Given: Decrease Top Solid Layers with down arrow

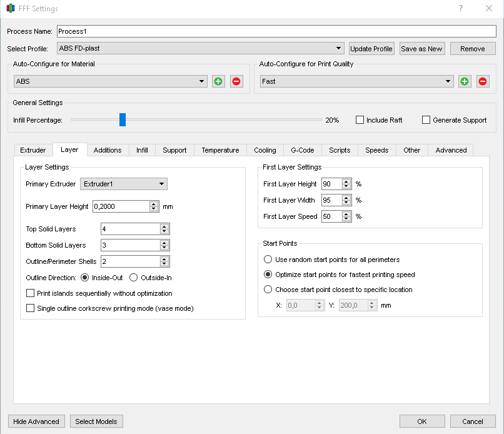Looking at the screenshot, I should coord(164,232).
